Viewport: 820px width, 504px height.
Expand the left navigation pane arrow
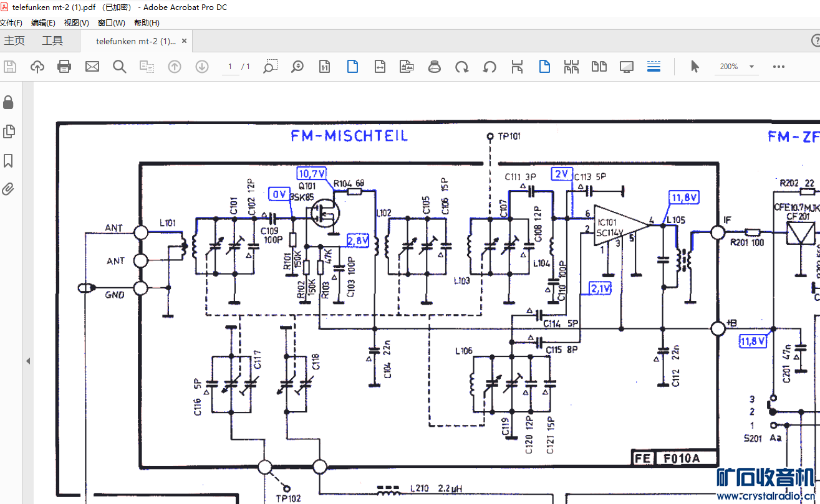(27, 361)
